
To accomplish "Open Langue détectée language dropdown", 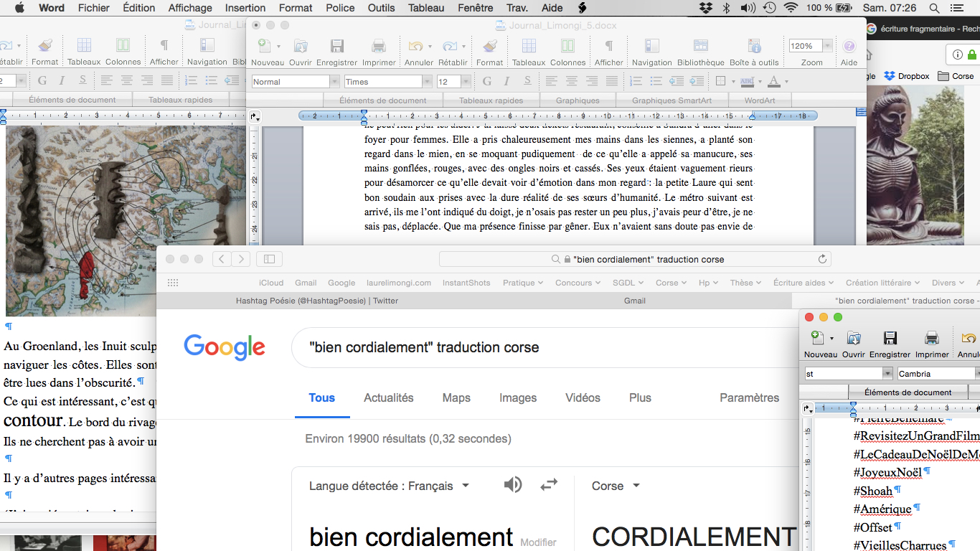I will (389, 486).
